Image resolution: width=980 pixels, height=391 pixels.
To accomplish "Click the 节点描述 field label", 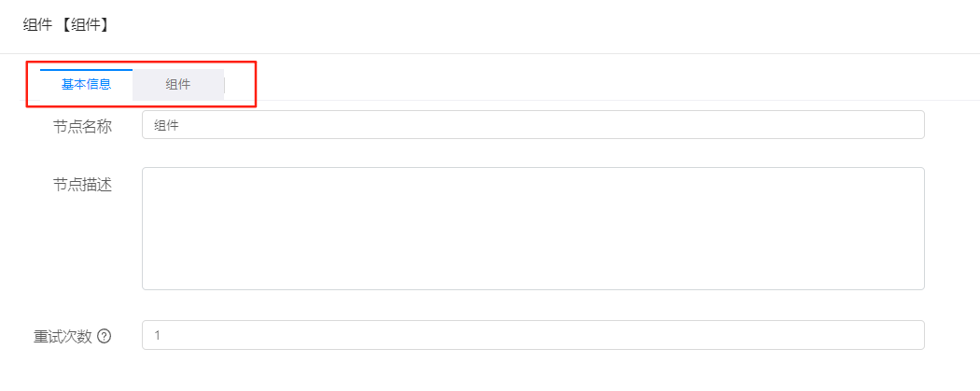I will [x=82, y=184].
